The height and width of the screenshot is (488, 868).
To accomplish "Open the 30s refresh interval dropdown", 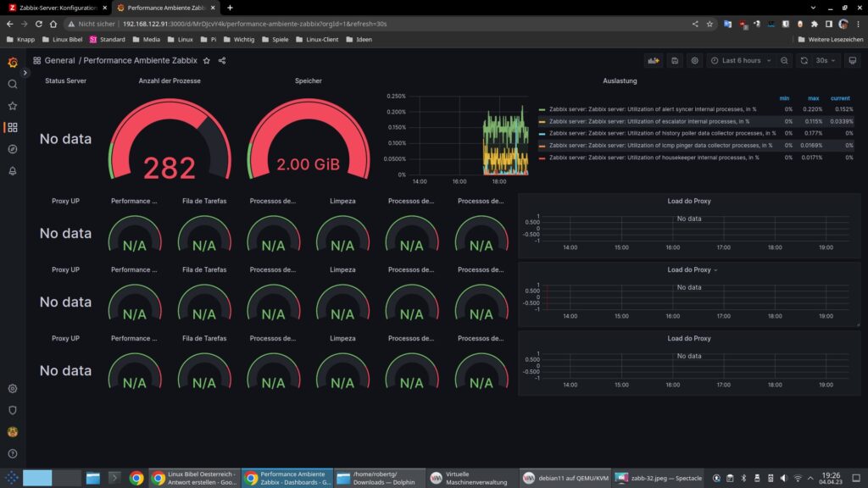I will (x=826, y=60).
